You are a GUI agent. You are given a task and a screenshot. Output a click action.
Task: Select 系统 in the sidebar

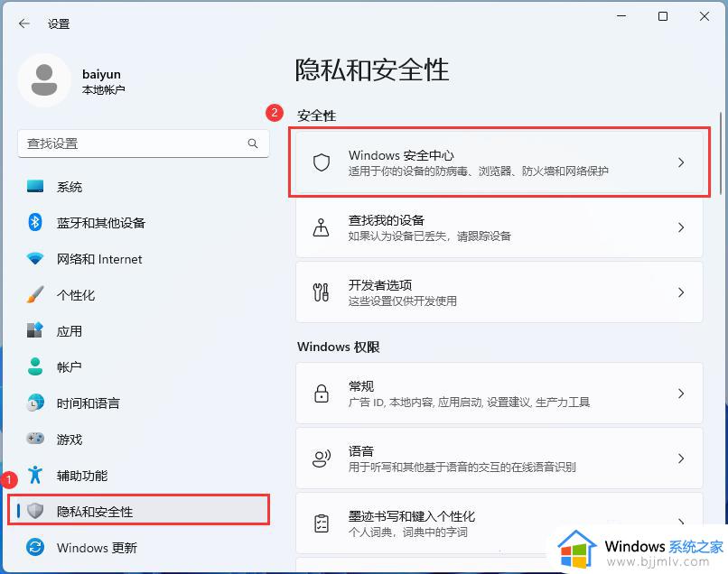[x=70, y=187]
